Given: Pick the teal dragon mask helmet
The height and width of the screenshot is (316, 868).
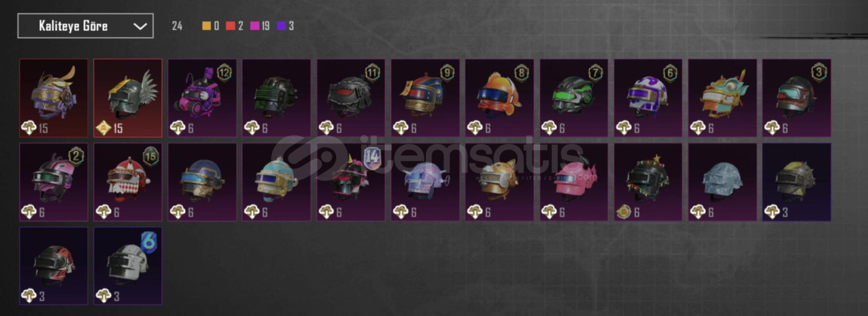Looking at the screenshot, I should point(722,98).
